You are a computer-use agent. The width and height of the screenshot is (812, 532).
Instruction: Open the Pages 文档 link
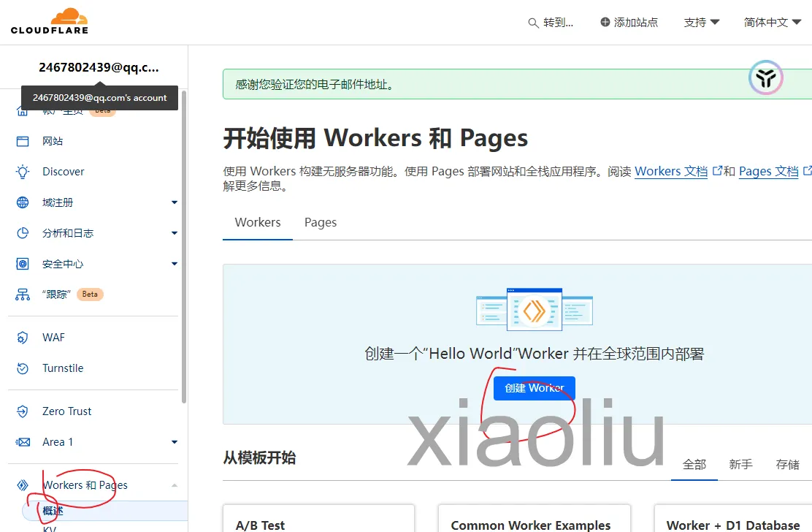(768, 172)
